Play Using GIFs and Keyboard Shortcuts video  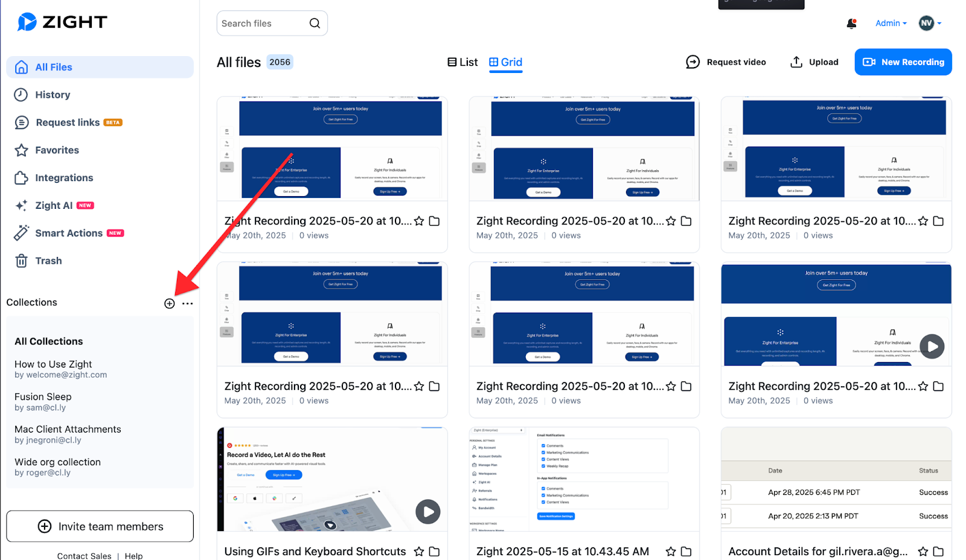428,512
